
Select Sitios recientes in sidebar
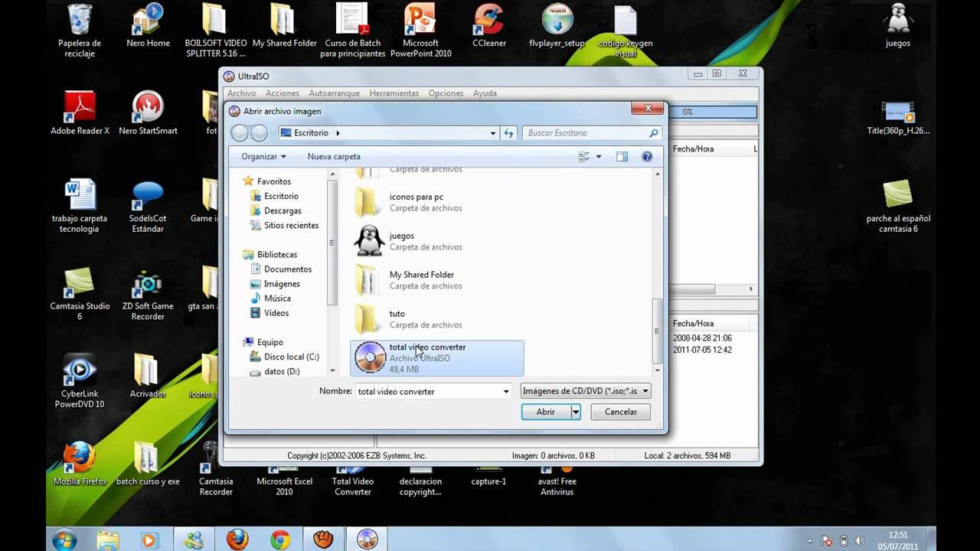291,225
